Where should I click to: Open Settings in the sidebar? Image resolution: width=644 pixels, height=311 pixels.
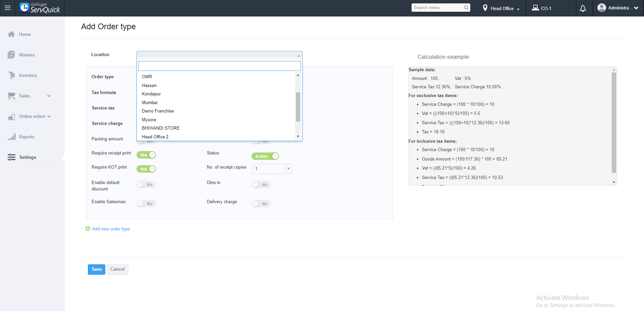click(28, 157)
